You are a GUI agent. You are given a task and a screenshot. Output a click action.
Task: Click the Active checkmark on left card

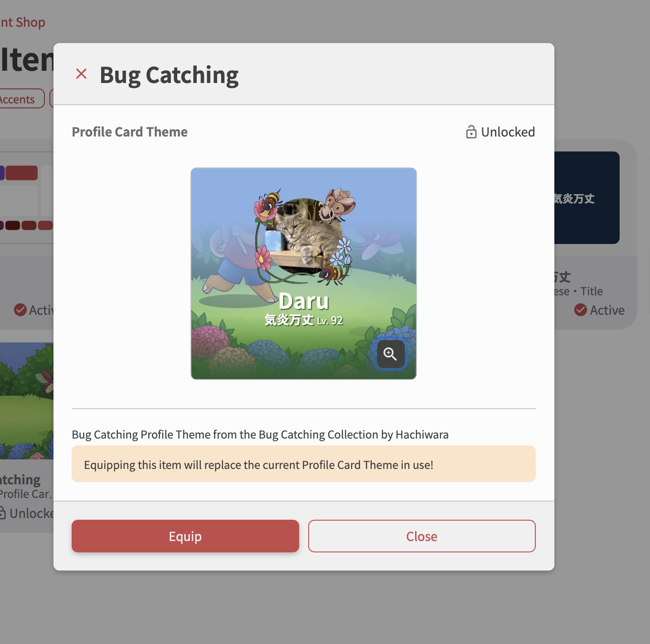(x=20, y=310)
